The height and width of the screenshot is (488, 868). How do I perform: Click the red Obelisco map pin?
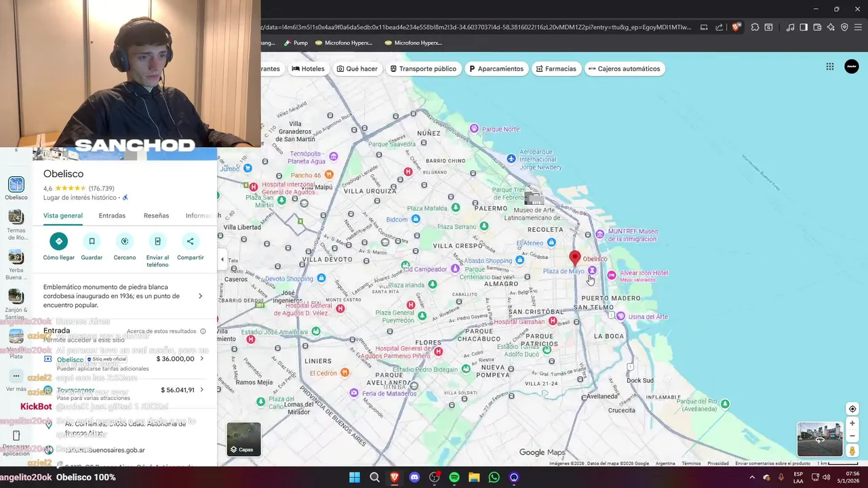(x=575, y=258)
